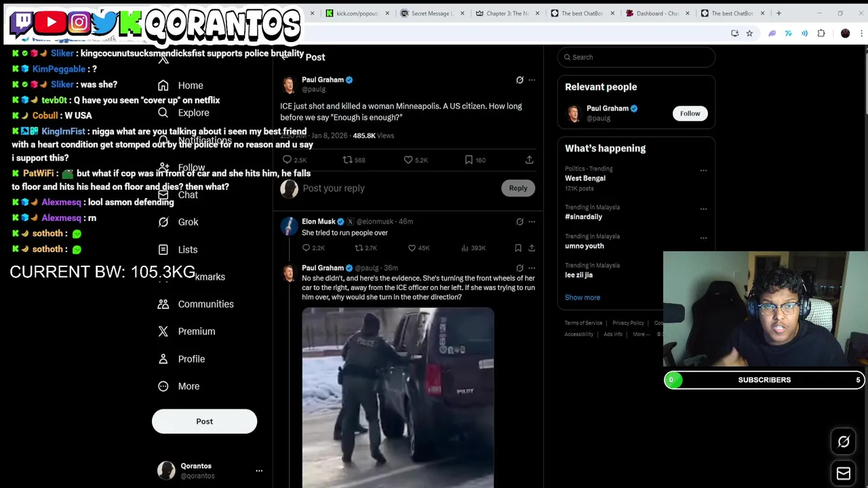868x488 pixels.
Task: Click the white Post button in sidebar
Action: pyautogui.click(x=204, y=422)
